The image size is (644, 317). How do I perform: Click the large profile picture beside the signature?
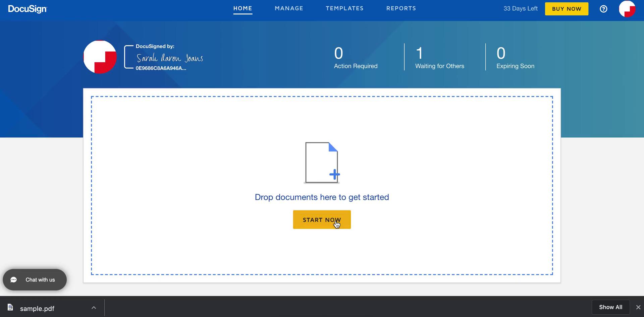pyautogui.click(x=100, y=57)
